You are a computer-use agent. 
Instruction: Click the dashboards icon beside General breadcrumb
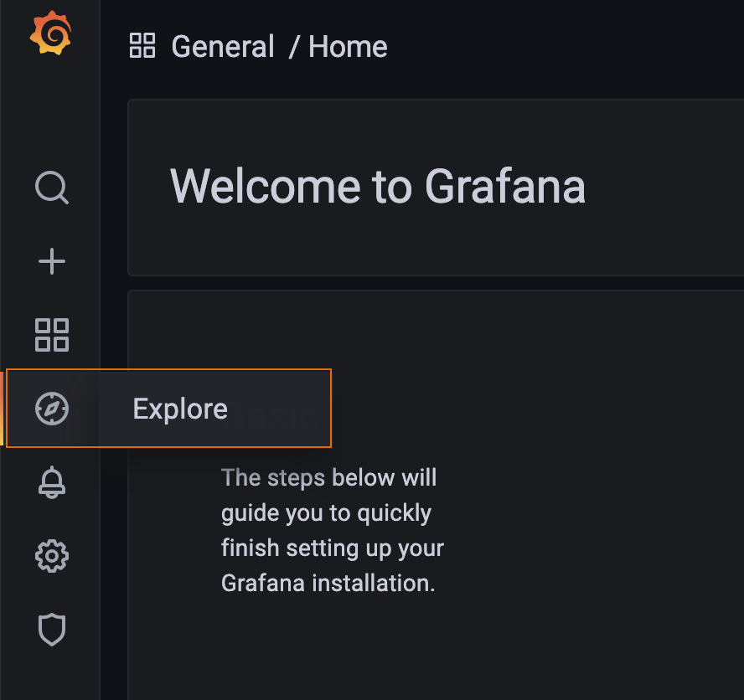(x=142, y=46)
